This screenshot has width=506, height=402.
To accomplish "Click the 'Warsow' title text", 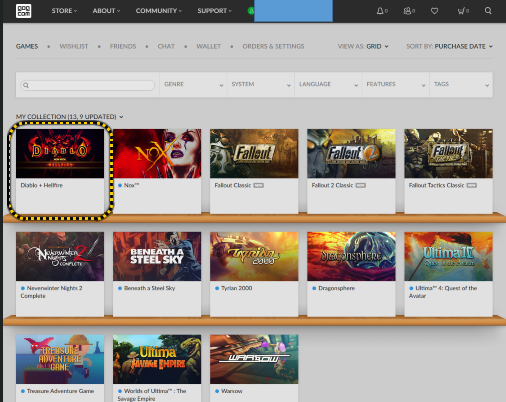I will tap(232, 391).
